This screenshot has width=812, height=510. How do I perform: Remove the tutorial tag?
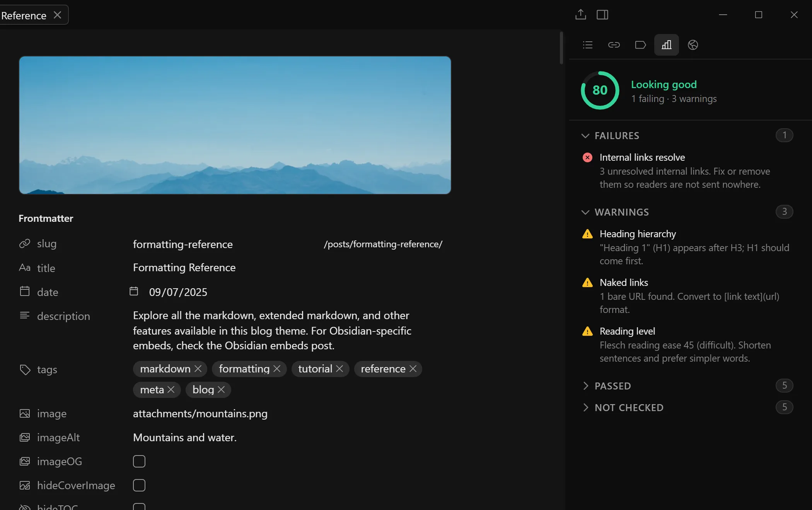(339, 369)
